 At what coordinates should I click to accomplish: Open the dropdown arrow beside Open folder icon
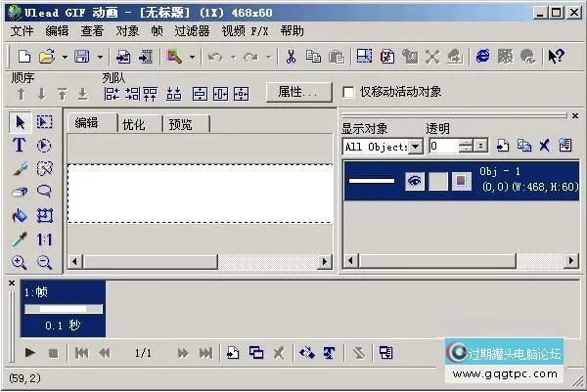64,57
